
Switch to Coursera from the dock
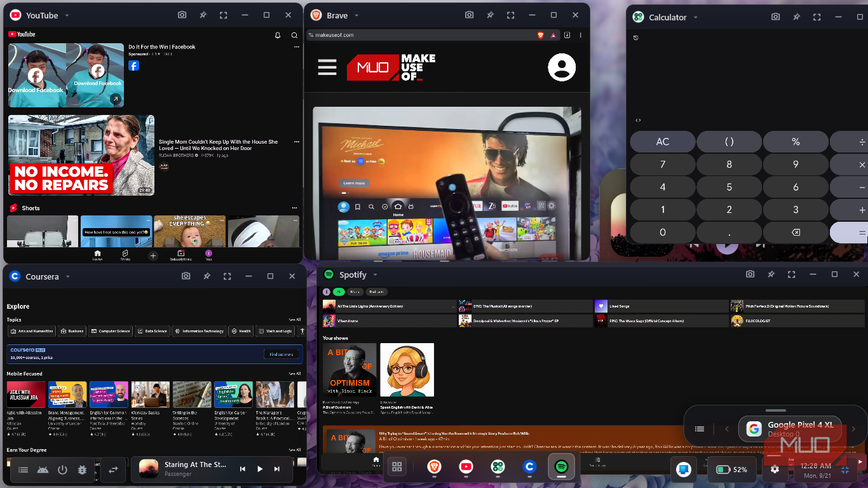[529, 467]
